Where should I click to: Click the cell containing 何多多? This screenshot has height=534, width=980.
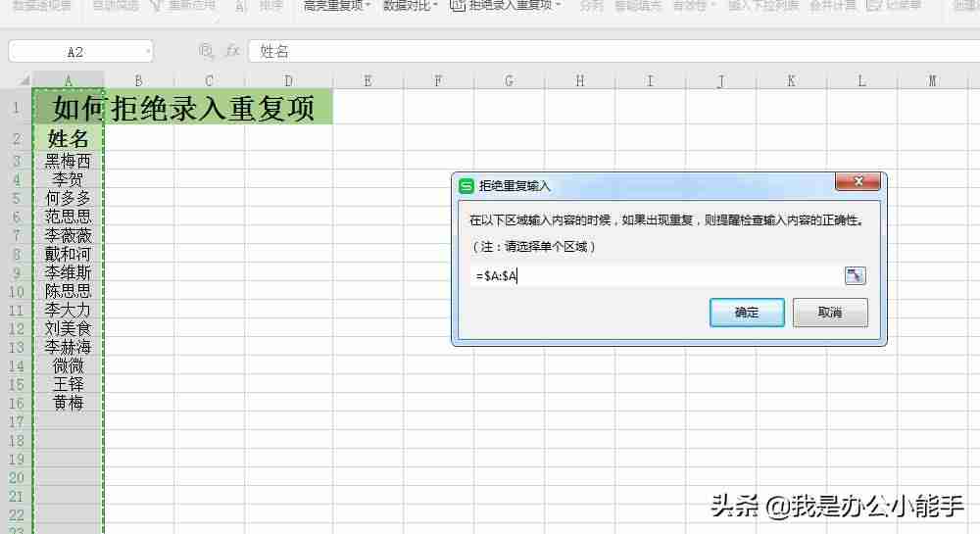click(x=69, y=198)
